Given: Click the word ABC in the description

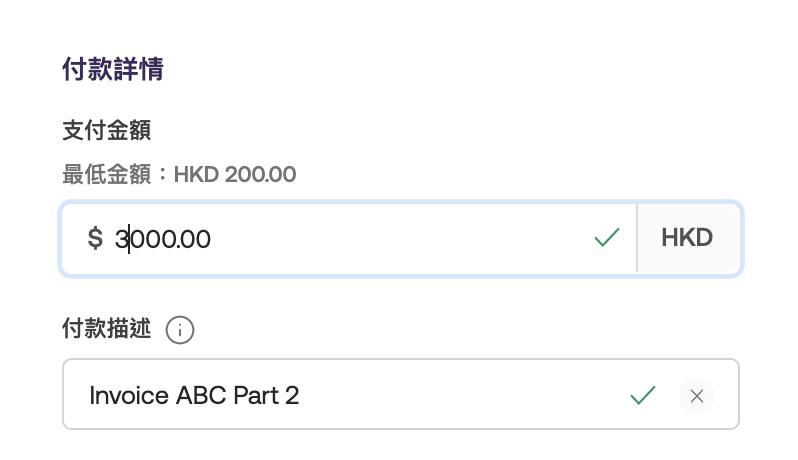Looking at the screenshot, I should (201, 396).
